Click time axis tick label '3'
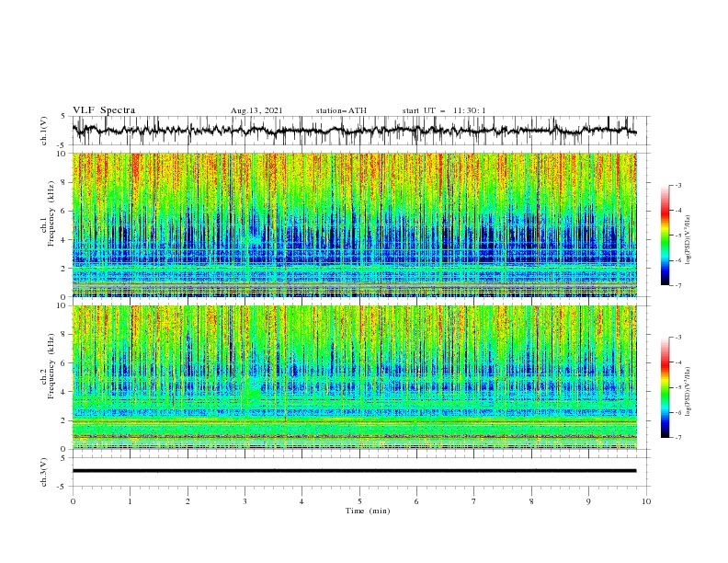 point(245,501)
